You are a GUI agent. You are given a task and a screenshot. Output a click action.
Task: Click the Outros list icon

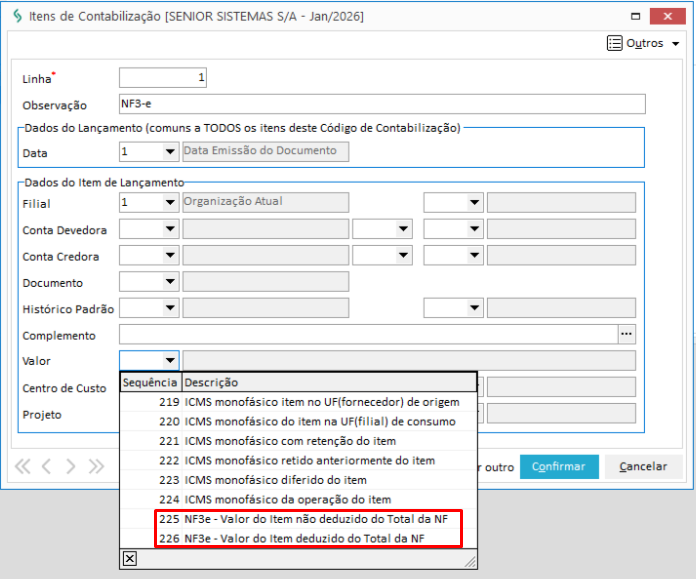click(x=614, y=44)
